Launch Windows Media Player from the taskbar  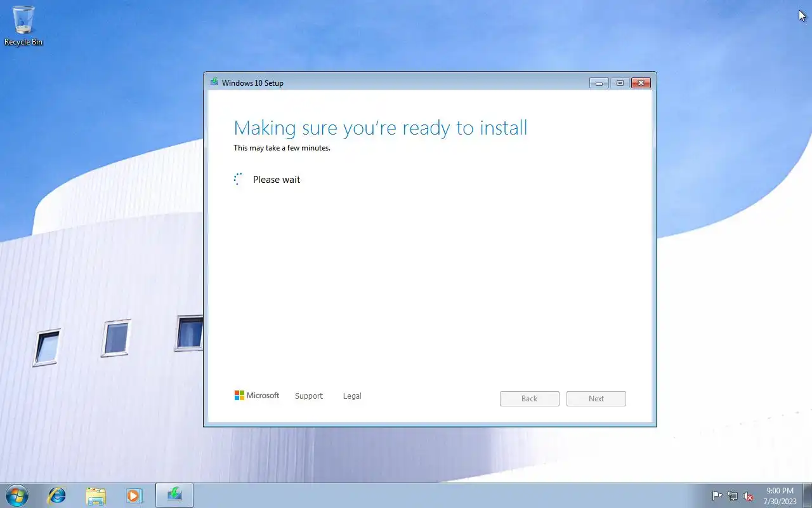(x=134, y=495)
